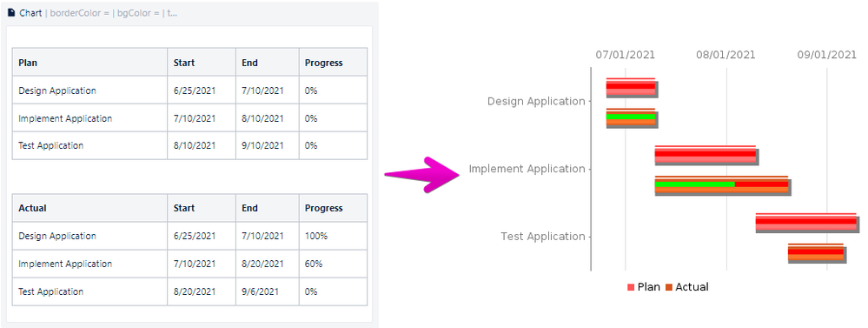
Task: Click the Test Application plan bar
Action: tap(806, 222)
